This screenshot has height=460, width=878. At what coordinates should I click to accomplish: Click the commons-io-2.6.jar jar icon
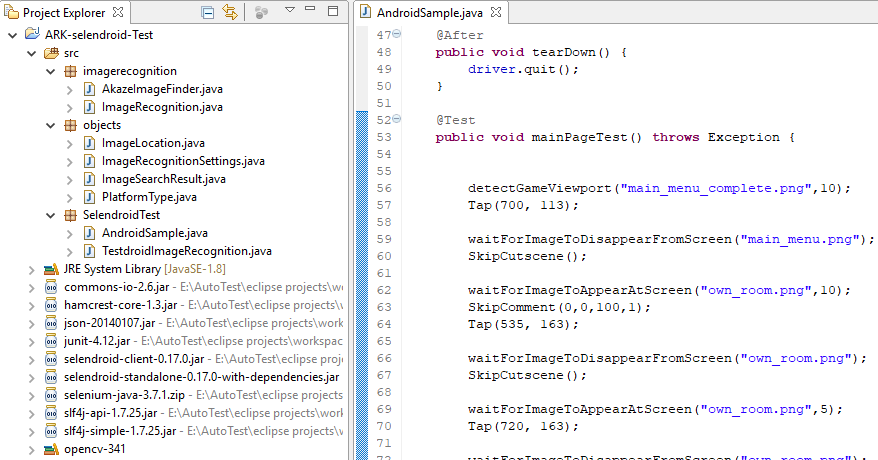tap(51, 287)
